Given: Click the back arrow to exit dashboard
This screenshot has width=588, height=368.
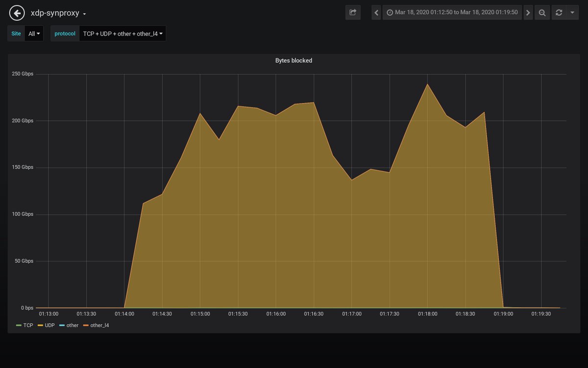Looking at the screenshot, I should pos(17,13).
